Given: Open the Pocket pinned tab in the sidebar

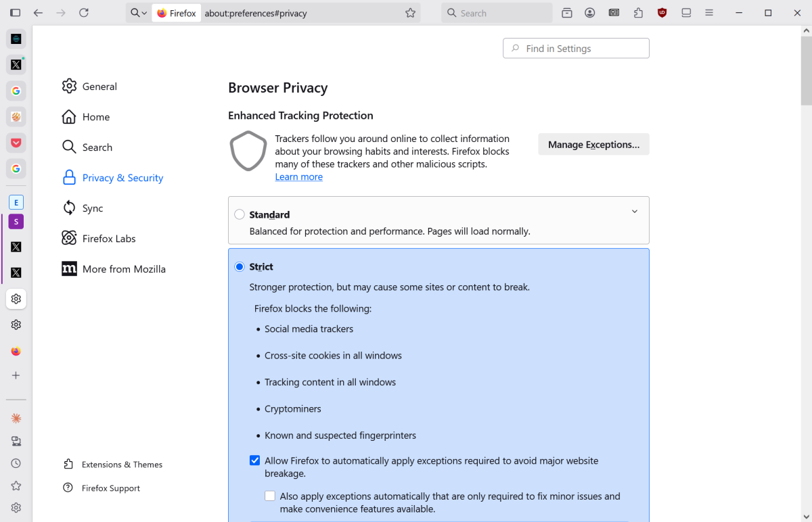Looking at the screenshot, I should 16,143.
